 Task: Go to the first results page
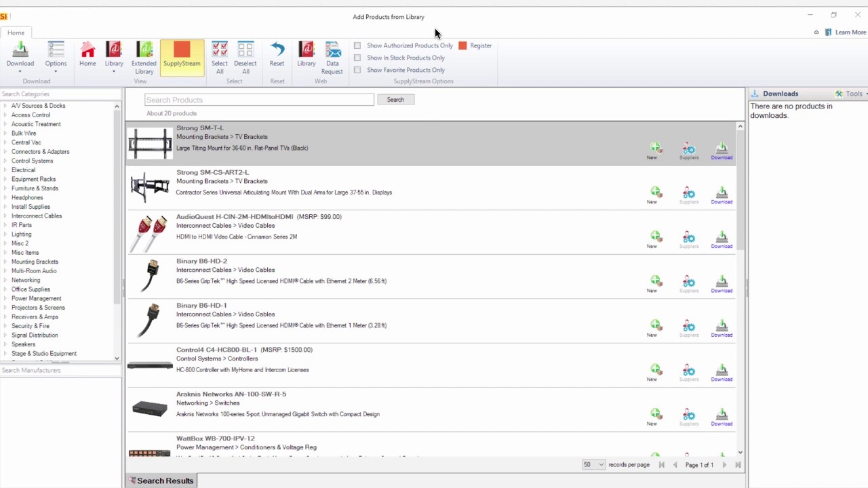coord(662,465)
